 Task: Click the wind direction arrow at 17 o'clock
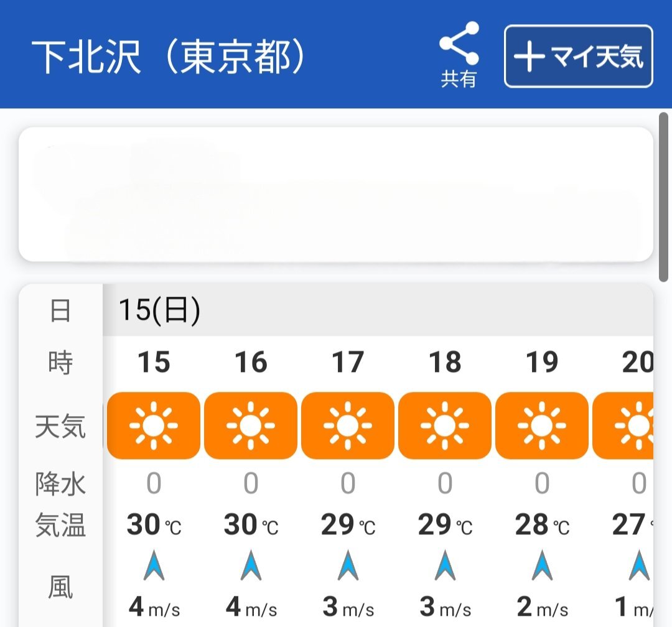348,565
